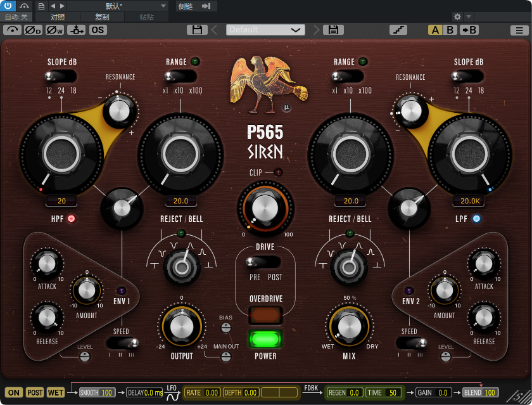
Task: Flip the right RANGE multiplier switch
Action: [348, 77]
